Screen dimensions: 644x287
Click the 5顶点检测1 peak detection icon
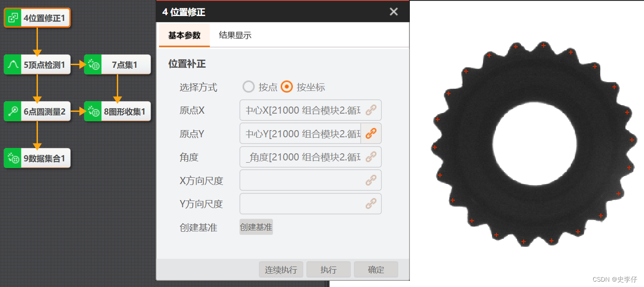tap(13, 65)
